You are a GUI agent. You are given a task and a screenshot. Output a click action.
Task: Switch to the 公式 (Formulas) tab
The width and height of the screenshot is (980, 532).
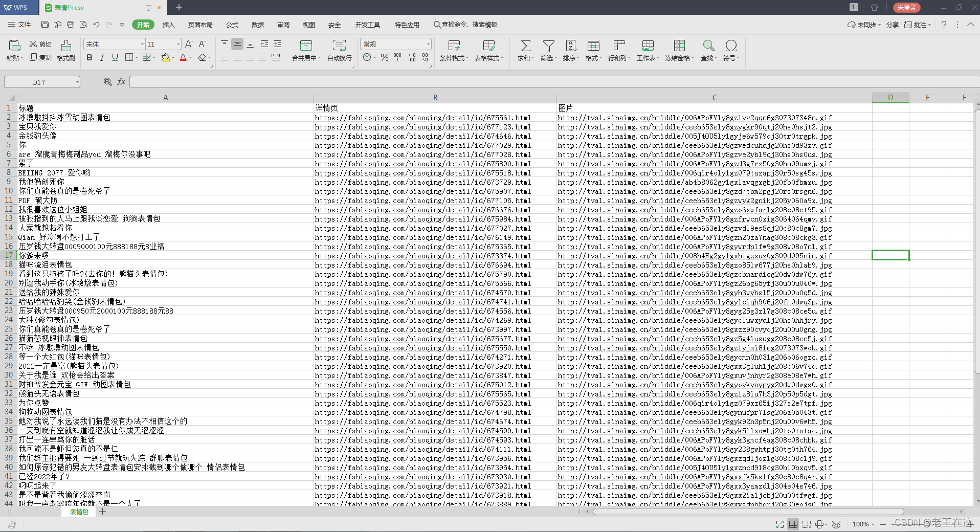[232, 25]
